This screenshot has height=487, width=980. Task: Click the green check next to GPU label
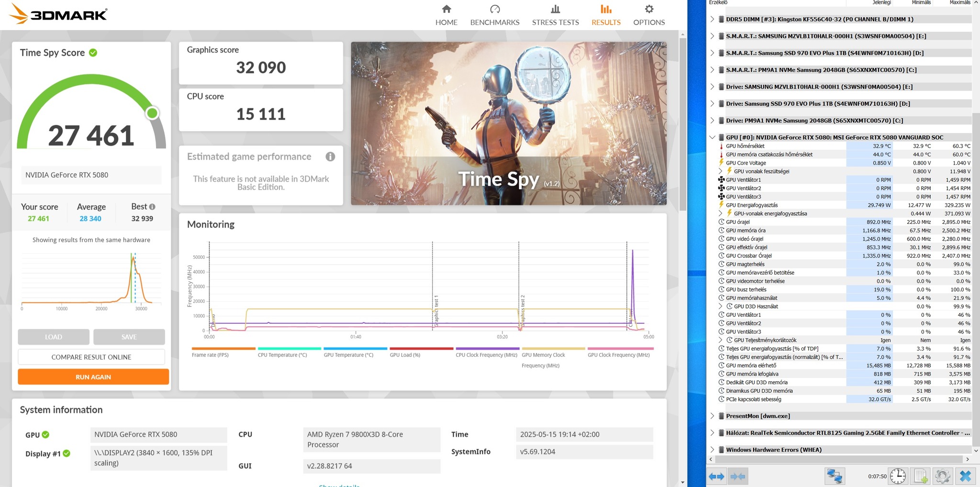(x=45, y=434)
